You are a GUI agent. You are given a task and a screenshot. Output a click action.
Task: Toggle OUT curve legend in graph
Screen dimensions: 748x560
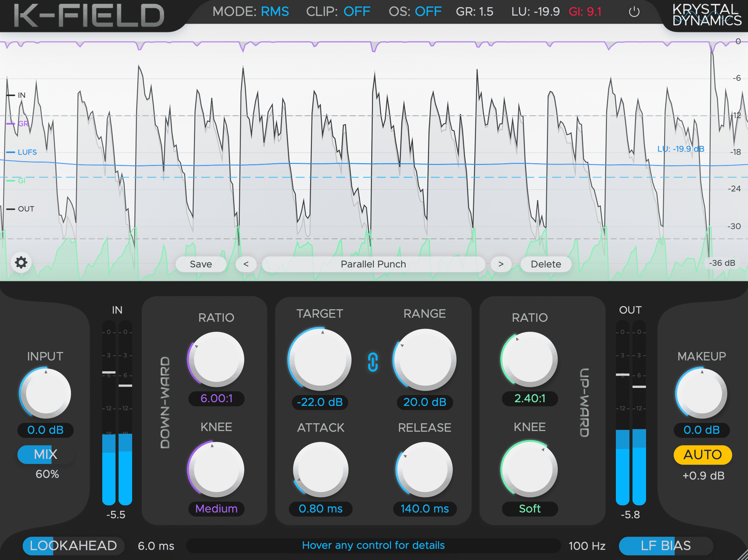(x=20, y=209)
